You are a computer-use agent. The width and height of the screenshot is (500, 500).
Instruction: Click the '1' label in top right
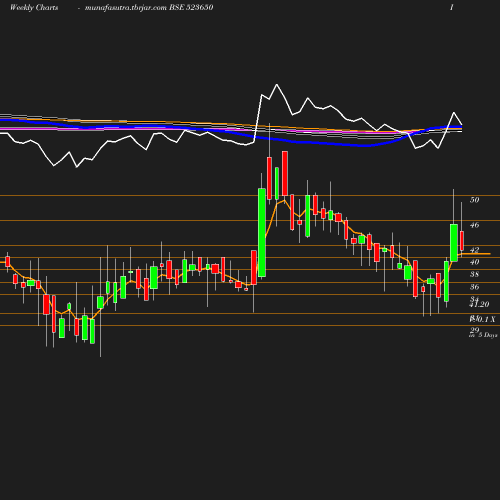tap(452, 8)
